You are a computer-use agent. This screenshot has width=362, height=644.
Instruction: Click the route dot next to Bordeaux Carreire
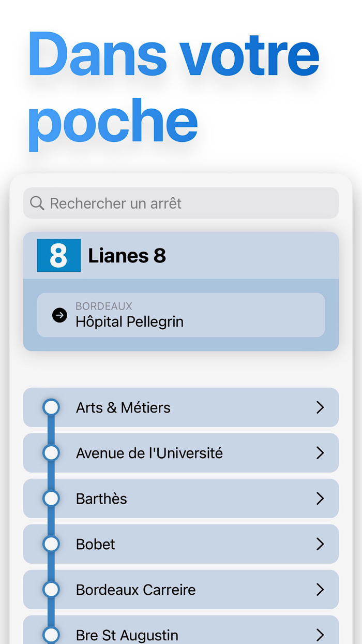[x=51, y=590]
